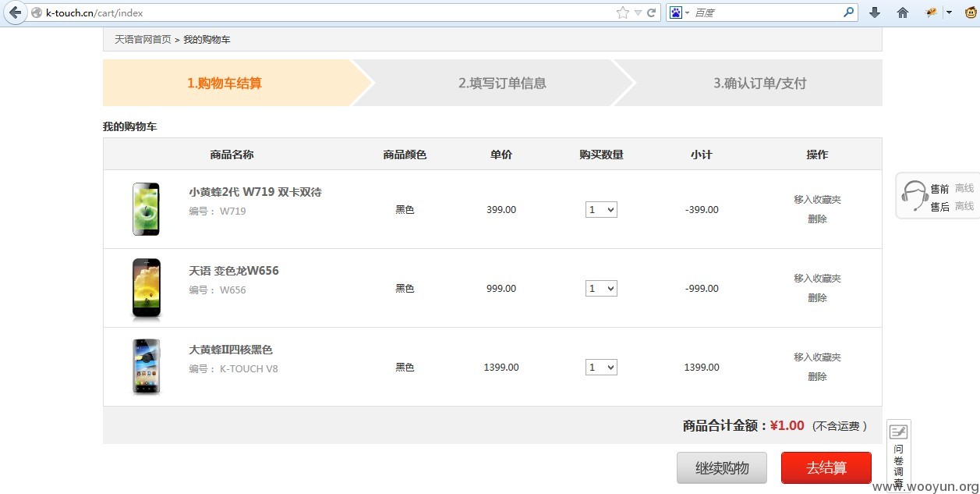Reload the page with refresh icon
Viewport: 980px width, 494px height.
(x=651, y=12)
